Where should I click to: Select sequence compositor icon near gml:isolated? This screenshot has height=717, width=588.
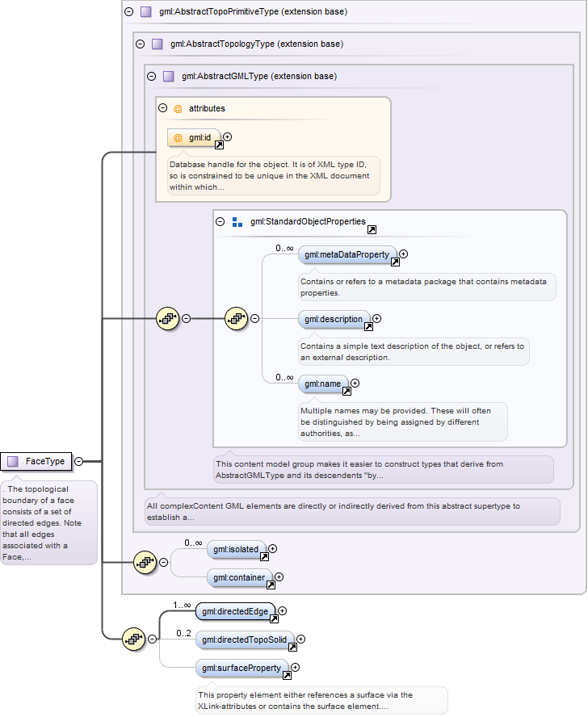(145, 563)
